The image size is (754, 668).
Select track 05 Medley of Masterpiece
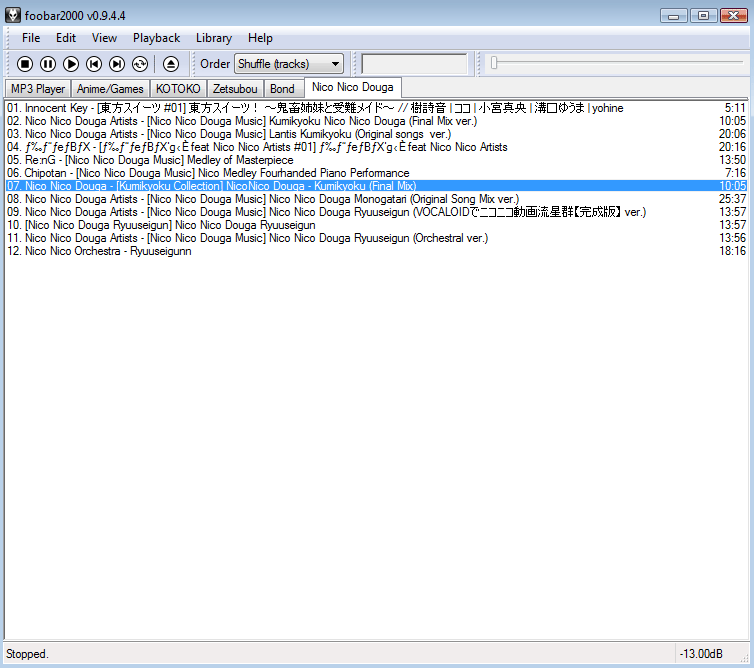tap(376, 160)
